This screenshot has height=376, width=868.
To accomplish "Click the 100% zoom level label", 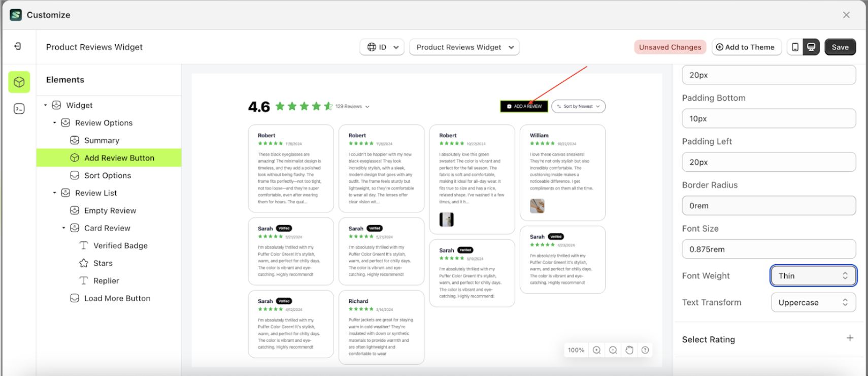I will (x=576, y=350).
